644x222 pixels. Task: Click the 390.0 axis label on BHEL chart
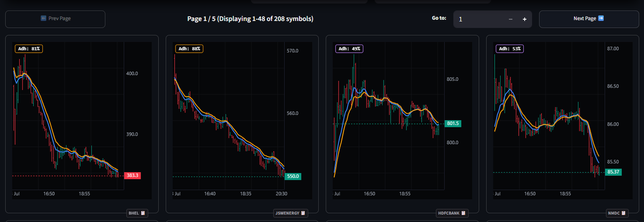(133, 134)
